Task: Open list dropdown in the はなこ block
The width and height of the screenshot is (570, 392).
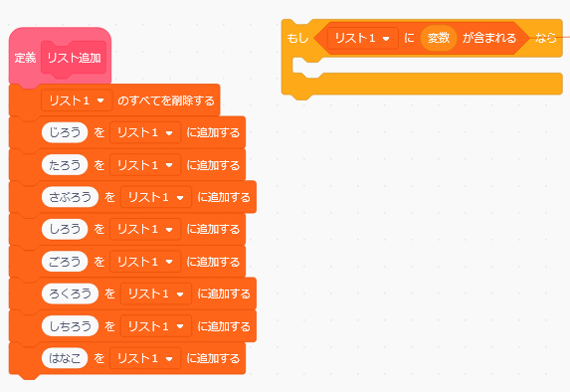Action: 145,358
